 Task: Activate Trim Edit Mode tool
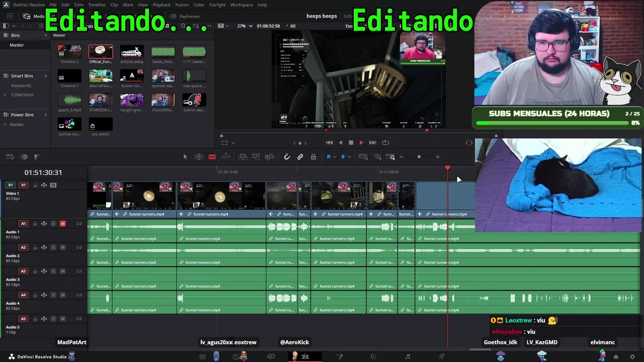[x=199, y=157]
